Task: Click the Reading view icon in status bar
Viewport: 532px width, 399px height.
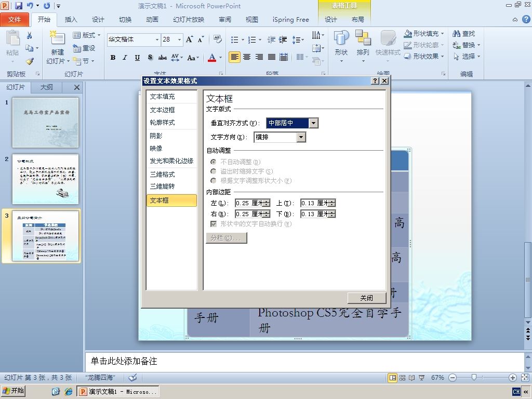Action: [x=411, y=378]
